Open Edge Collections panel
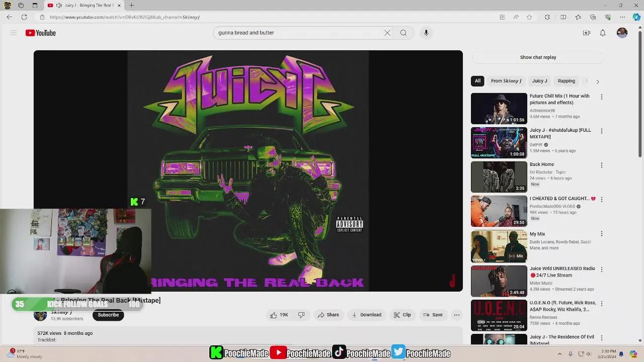 pos(593,17)
